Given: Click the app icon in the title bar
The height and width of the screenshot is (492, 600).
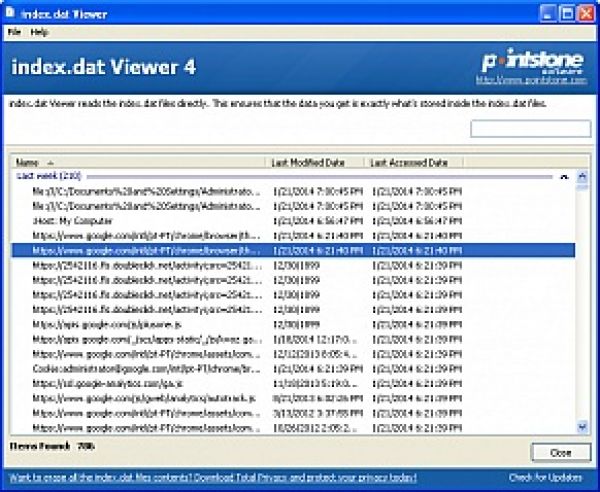Looking at the screenshot, I should tap(10, 13).
